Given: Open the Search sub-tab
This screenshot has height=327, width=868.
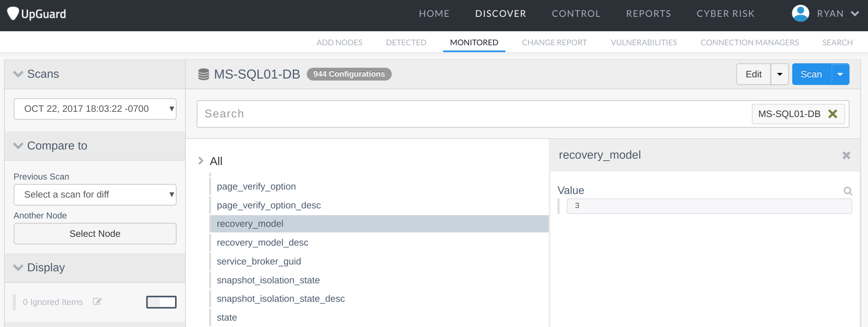Looking at the screenshot, I should (x=837, y=42).
